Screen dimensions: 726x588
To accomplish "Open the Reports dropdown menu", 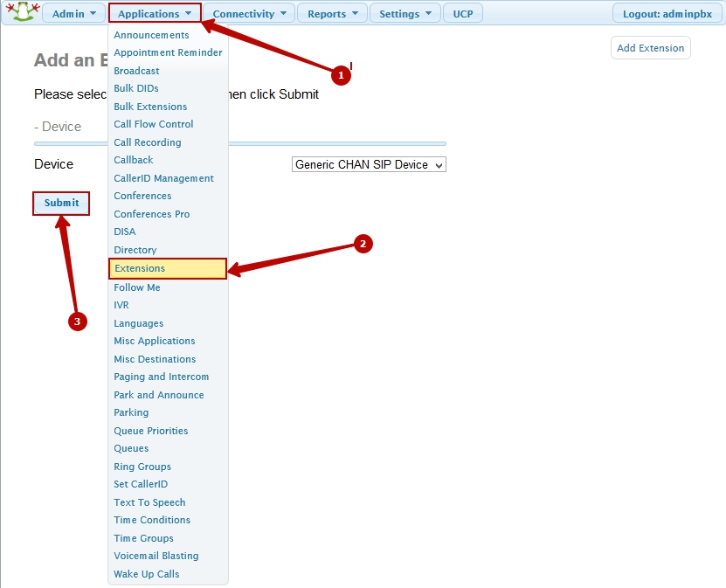I will click(x=332, y=14).
